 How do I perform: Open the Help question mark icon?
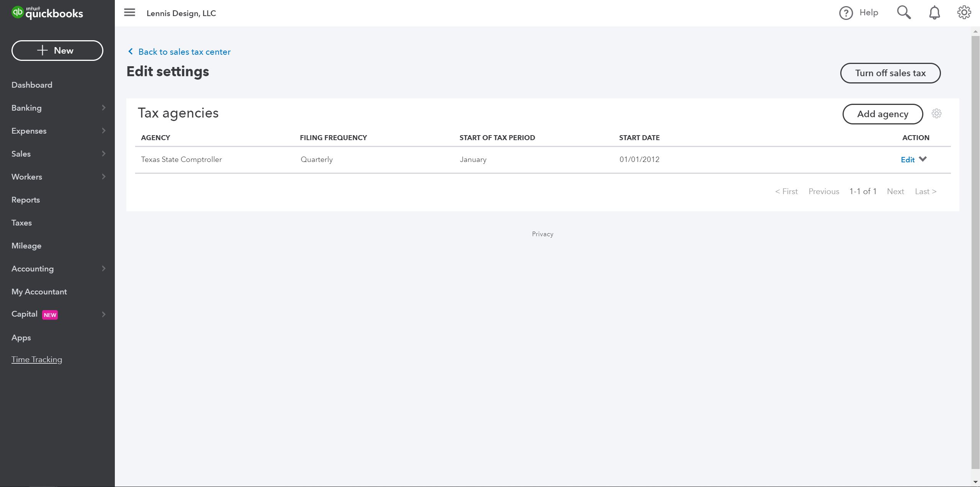(x=846, y=13)
